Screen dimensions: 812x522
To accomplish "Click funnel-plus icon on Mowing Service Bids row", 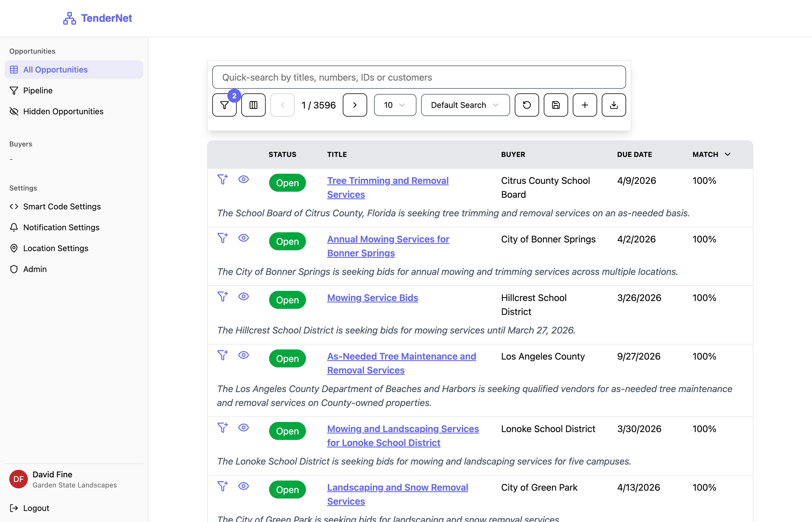I will click(222, 297).
